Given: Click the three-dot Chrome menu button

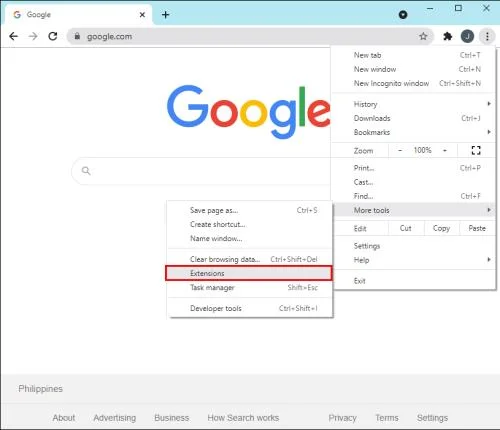Looking at the screenshot, I should [487, 36].
